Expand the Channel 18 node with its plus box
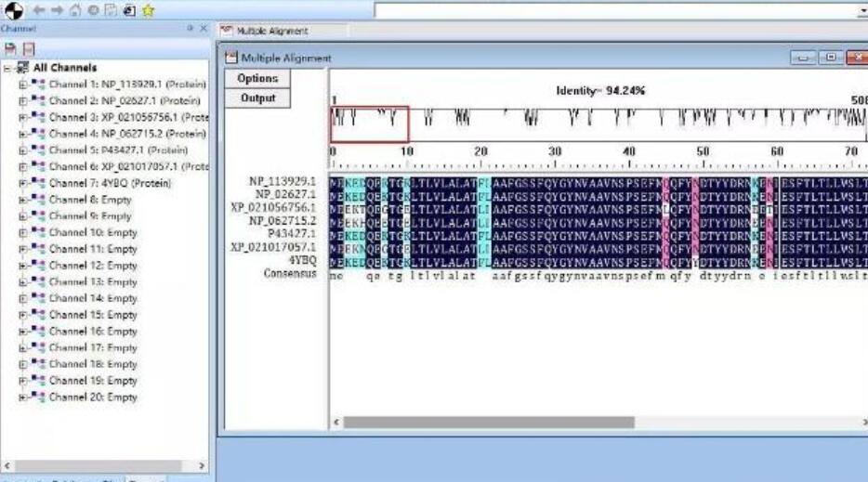This screenshot has width=868, height=482. point(22,364)
